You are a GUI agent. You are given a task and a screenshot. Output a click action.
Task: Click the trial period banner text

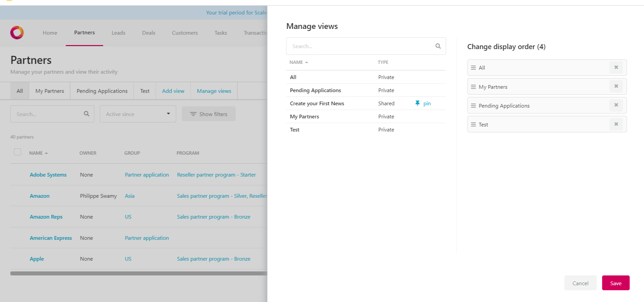(237, 12)
